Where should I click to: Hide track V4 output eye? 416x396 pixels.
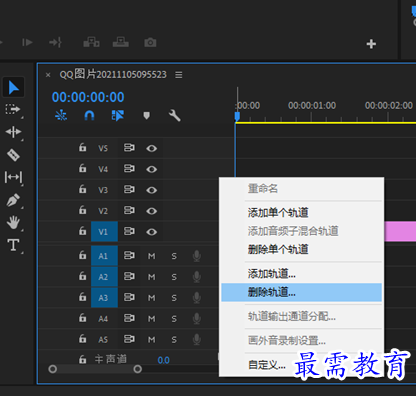pyautogui.click(x=151, y=169)
